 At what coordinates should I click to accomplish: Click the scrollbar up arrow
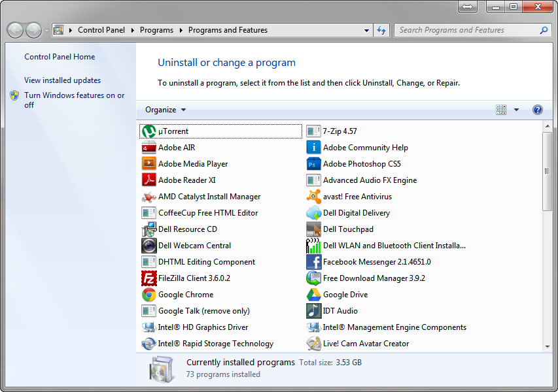click(548, 126)
